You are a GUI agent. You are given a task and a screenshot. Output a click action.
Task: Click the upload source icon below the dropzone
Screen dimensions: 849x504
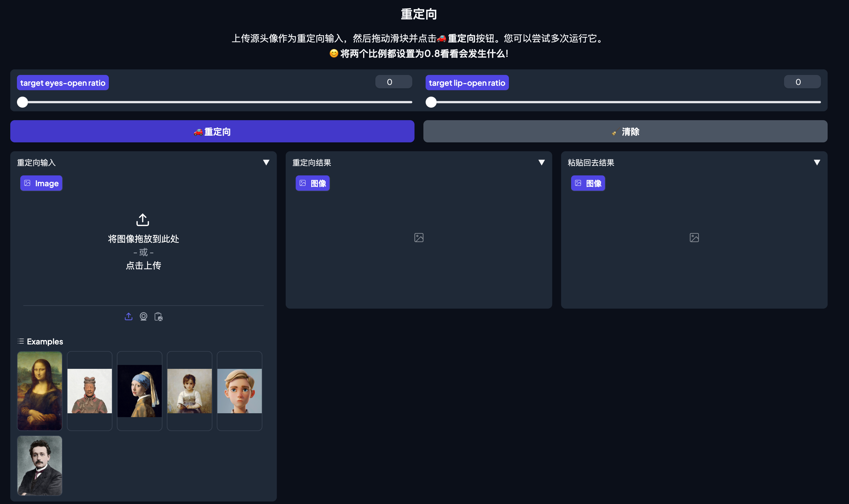point(129,317)
